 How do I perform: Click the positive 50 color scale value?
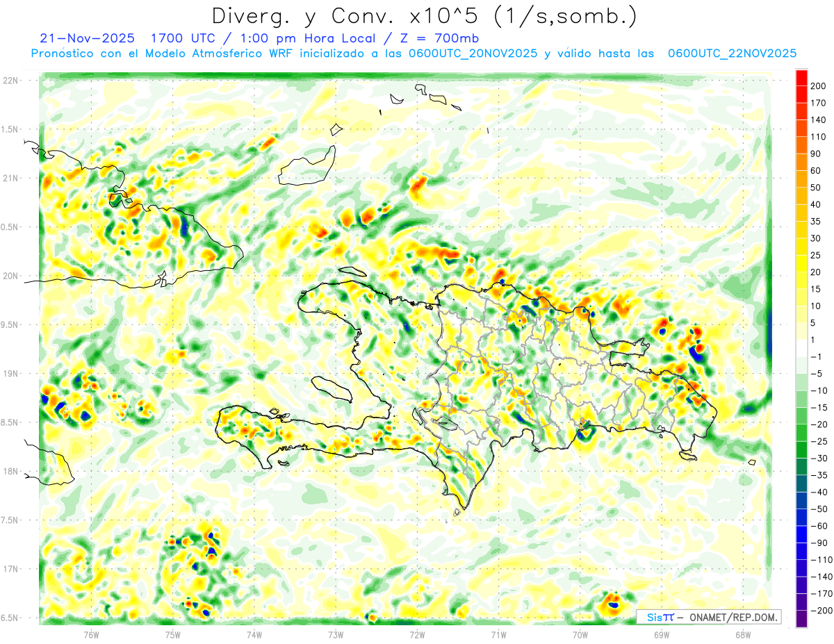pyautogui.click(x=815, y=188)
